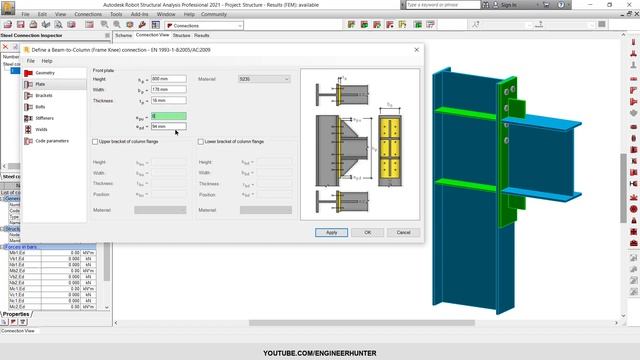Screen dimensions: 640x360
Task: Click the Cancel button
Action: point(403,233)
